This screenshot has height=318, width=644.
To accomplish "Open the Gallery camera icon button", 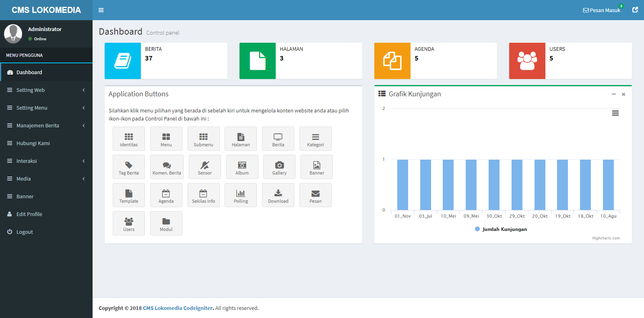I will pyautogui.click(x=279, y=167).
